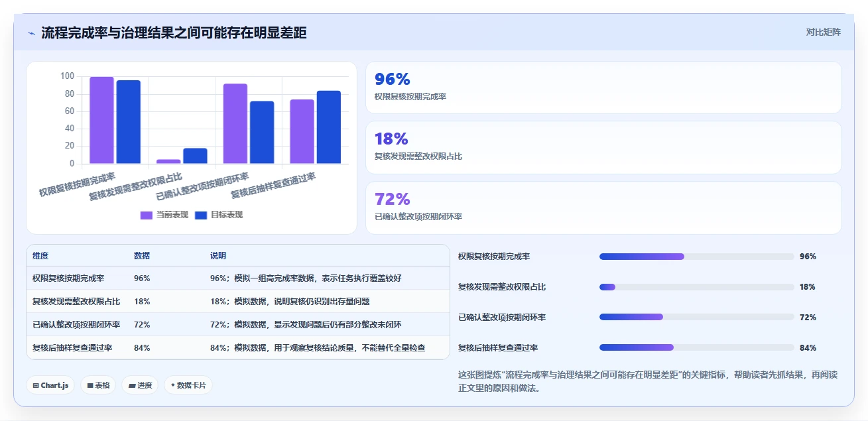Click the table note 显示发现问题后仍有部分整改未闭环
868x421 pixels.
pos(338,325)
